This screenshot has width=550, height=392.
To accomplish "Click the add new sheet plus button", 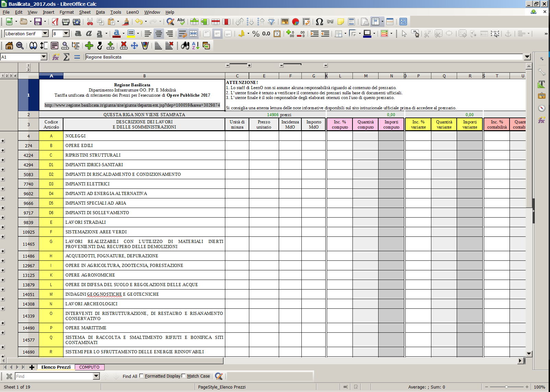I will pos(32,367).
